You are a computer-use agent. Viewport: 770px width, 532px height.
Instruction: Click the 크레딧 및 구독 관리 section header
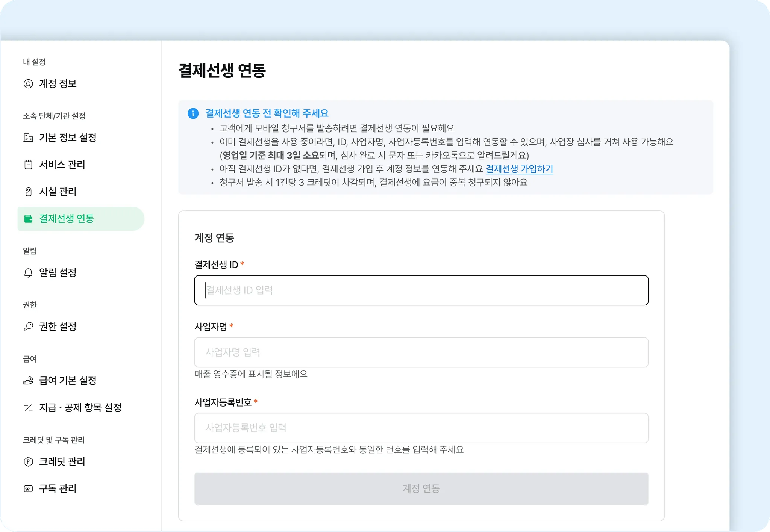(x=54, y=440)
